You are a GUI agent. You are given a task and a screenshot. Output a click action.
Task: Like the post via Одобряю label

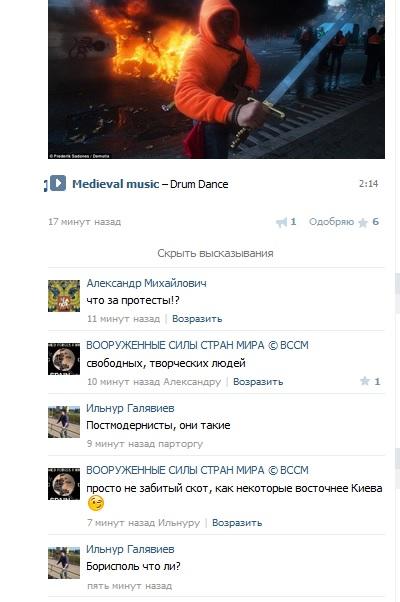331,222
